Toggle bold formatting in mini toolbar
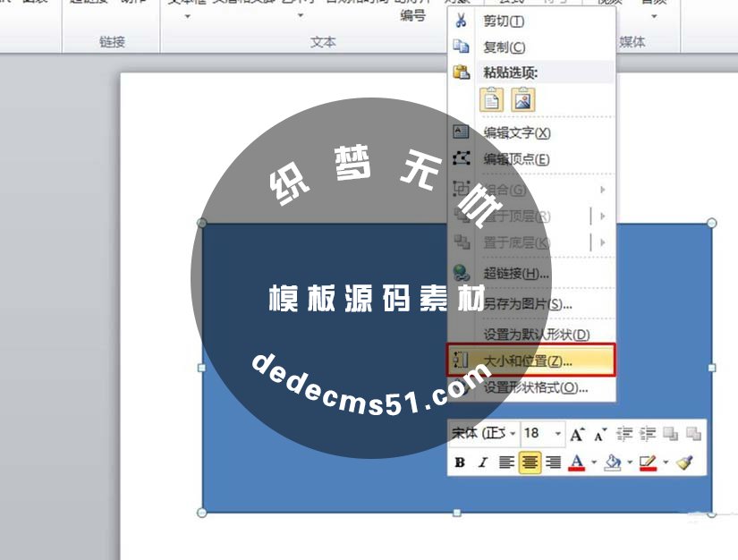Screen dimensions: 738x560 click(x=460, y=462)
